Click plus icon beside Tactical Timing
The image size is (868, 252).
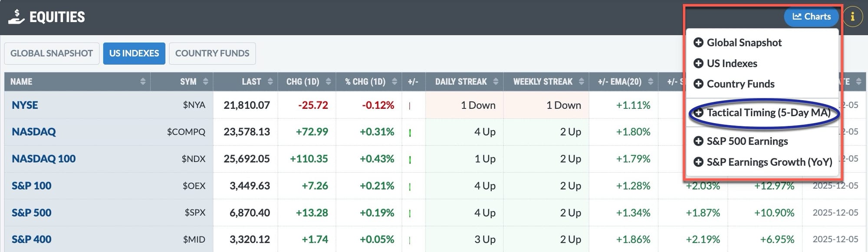pos(698,113)
